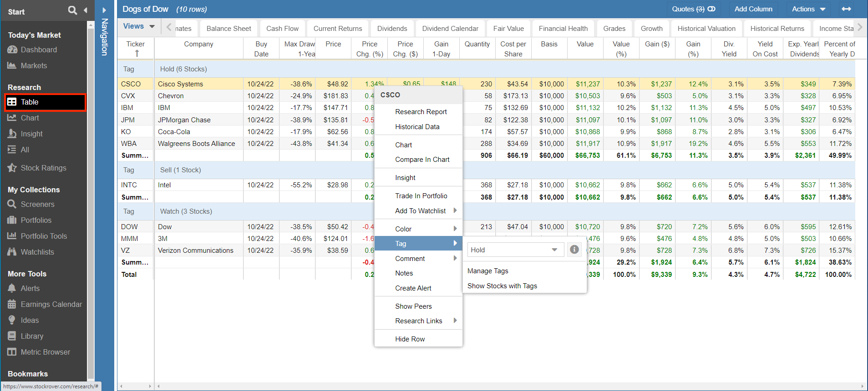Switch to the Historical Returns tab

(x=777, y=28)
